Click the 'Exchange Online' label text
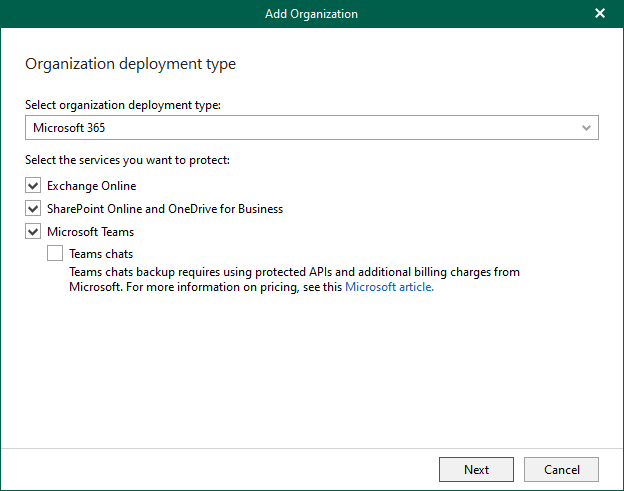 tap(92, 186)
